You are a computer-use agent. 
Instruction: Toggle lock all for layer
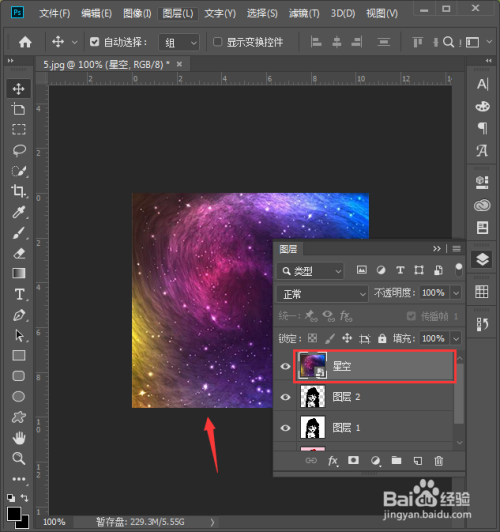(382, 338)
